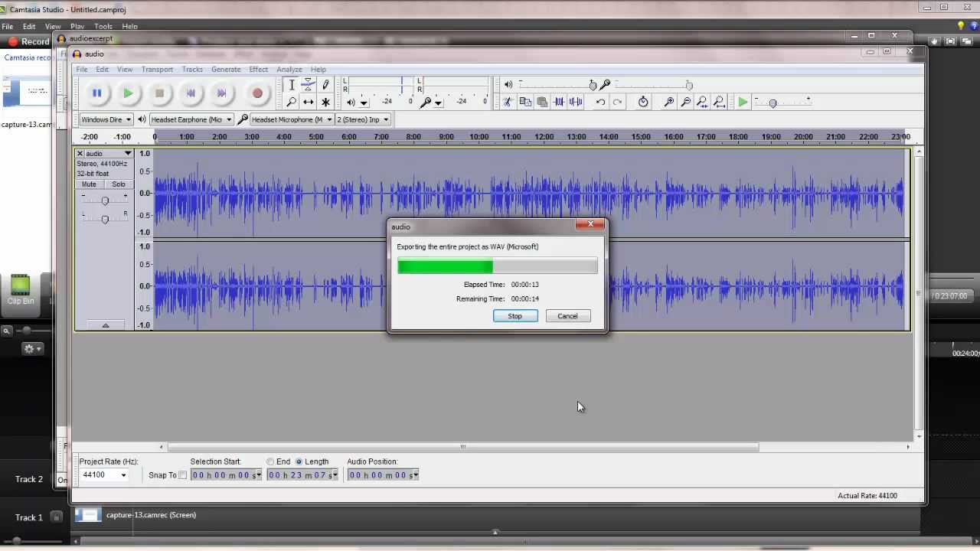Open the Audacity File menu
980x551 pixels.
[82, 70]
